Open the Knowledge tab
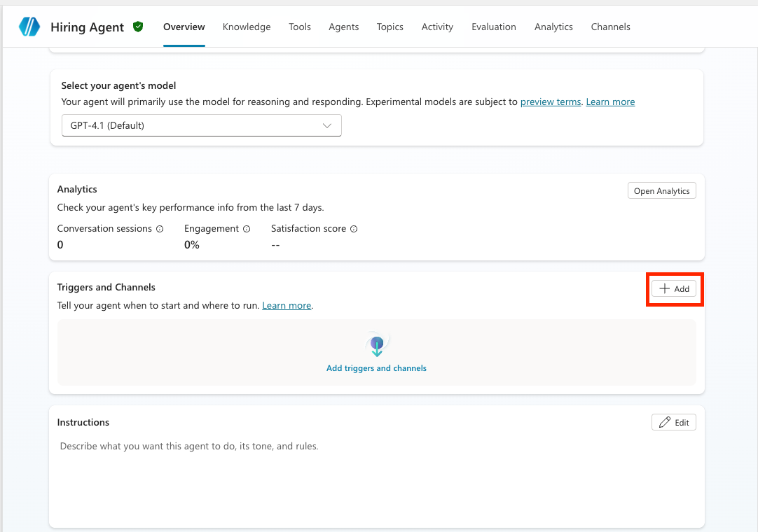Screen dimensions: 758x532 click(x=247, y=27)
